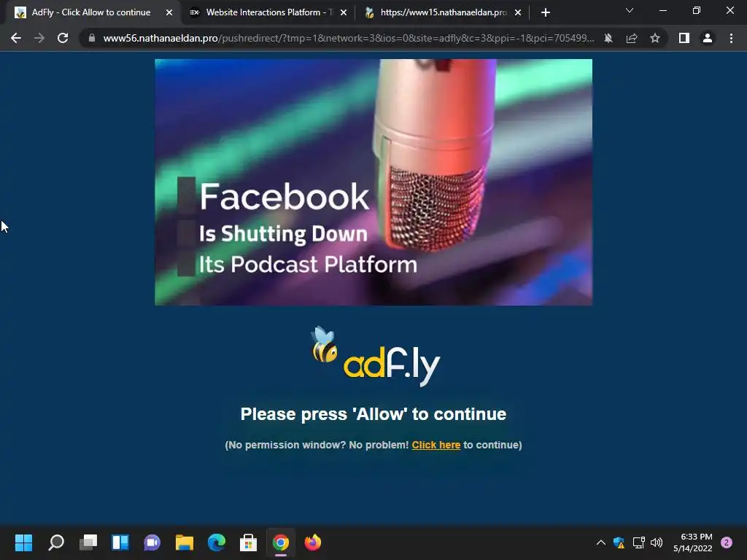747x560 pixels.
Task: Close the www15.nathanaeldan.pro tab
Action: coord(518,12)
